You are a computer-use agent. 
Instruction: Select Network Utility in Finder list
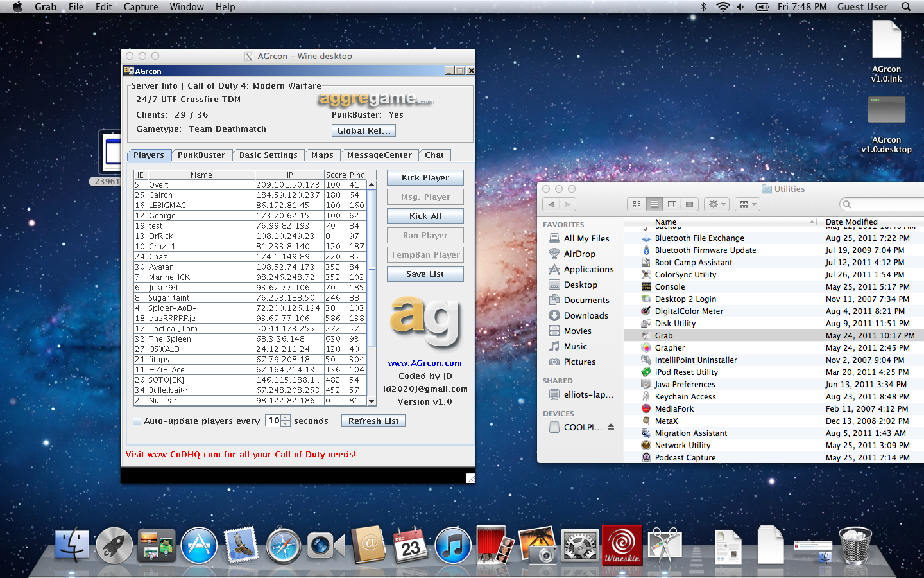pos(774,446)
